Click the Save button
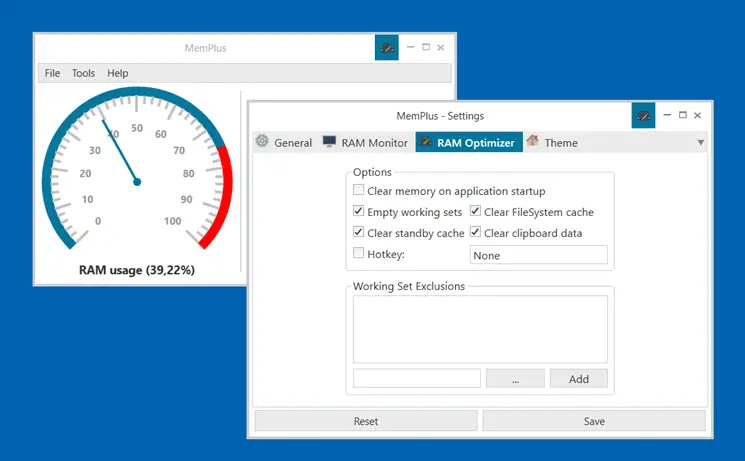Screen dimensions: 745x461 594,421
